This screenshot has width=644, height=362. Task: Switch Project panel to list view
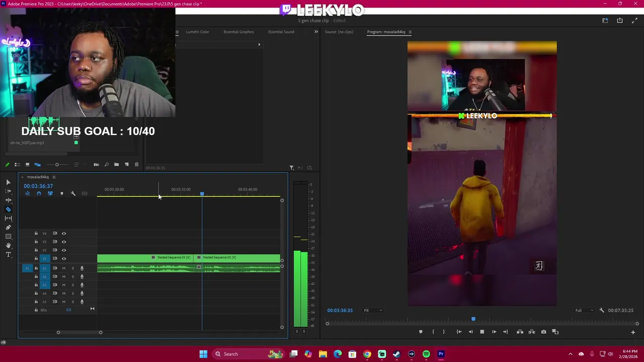pyautogui.click(x=17, y=164)
